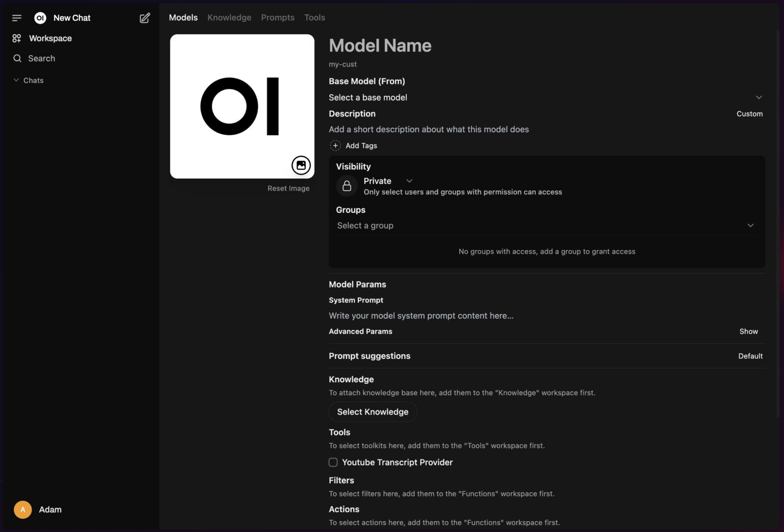The width and height of the screenshot is (784, 532).
Task: Click the Open WebUI logo
Action: 40,17
